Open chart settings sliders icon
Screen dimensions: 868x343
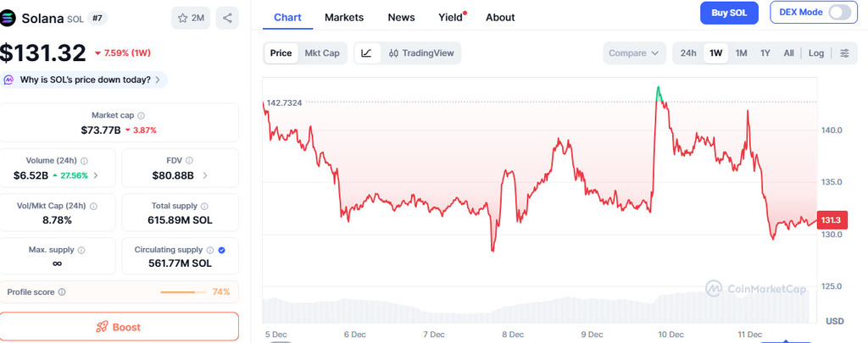coord(844,53)
